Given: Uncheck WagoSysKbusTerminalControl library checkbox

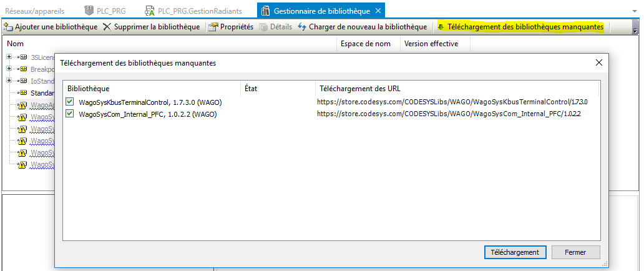Looking at the screenshot, I should tap(70, 102).
